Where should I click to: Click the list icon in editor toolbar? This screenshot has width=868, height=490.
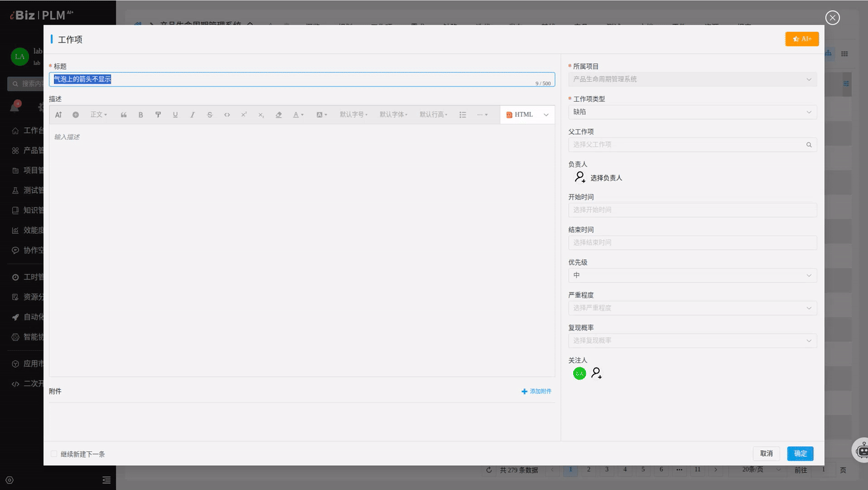pyautogui.click(x=463, y=115)
